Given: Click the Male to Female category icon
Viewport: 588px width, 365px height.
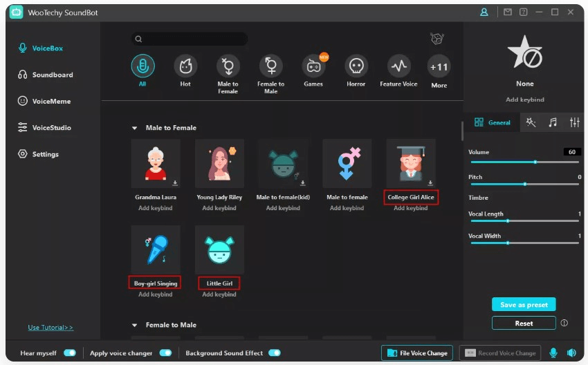Looking at the screenshot, I should [228, 66].
